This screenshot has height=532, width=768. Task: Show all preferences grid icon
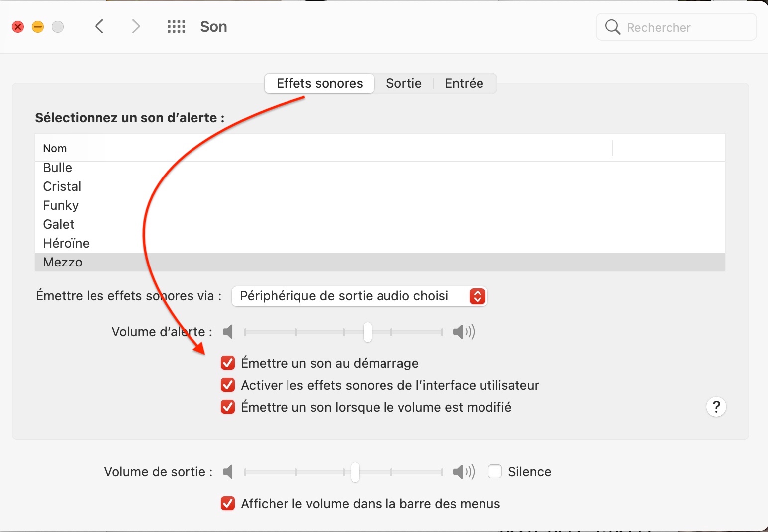pos(176,27)
